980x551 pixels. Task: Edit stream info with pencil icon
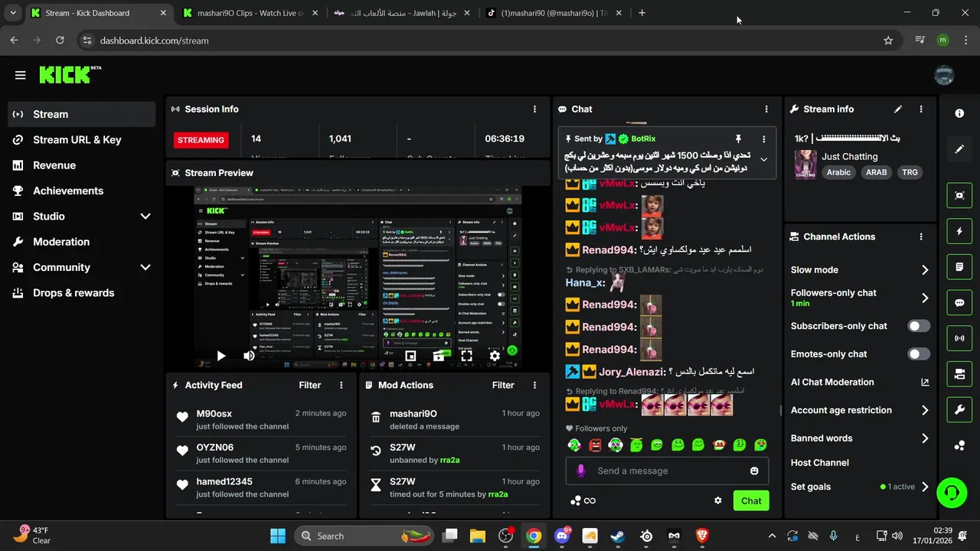click(x=898, y=109)
